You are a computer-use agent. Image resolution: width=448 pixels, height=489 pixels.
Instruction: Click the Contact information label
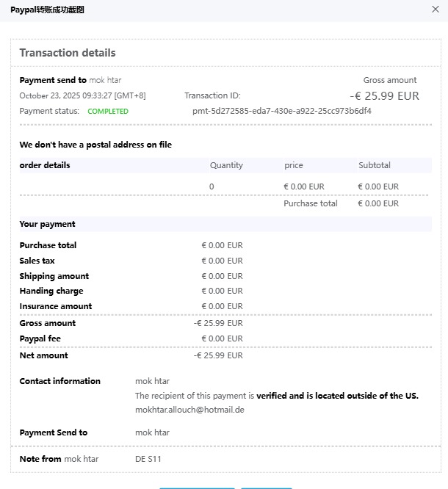[x=59, y=381]
